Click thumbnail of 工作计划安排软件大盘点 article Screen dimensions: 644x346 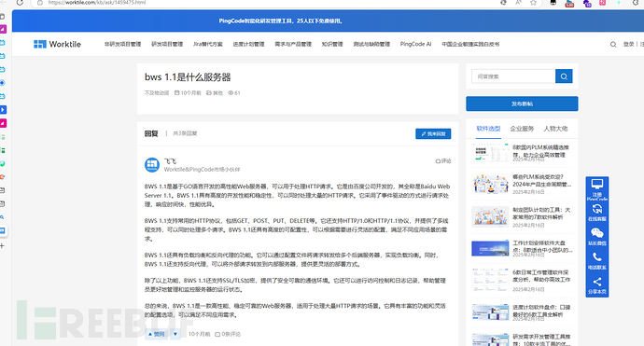point(490,248)
